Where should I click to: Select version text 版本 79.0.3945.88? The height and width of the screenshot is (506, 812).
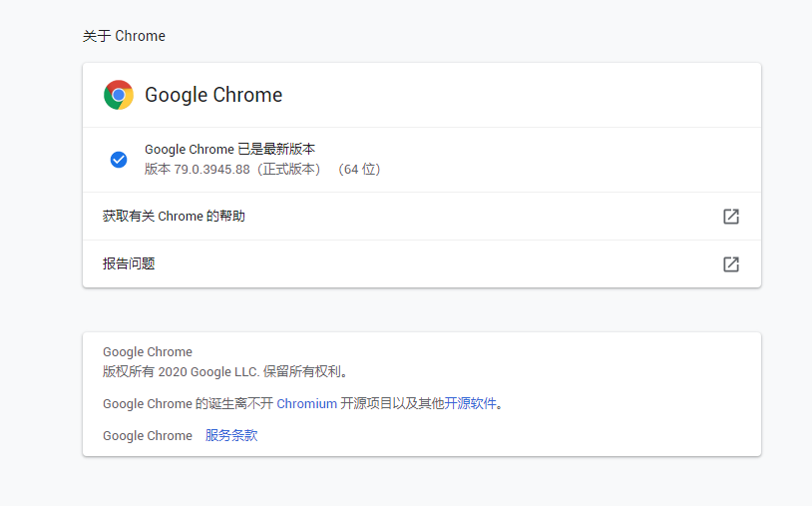pyautogui.click(x=198, y=170)
